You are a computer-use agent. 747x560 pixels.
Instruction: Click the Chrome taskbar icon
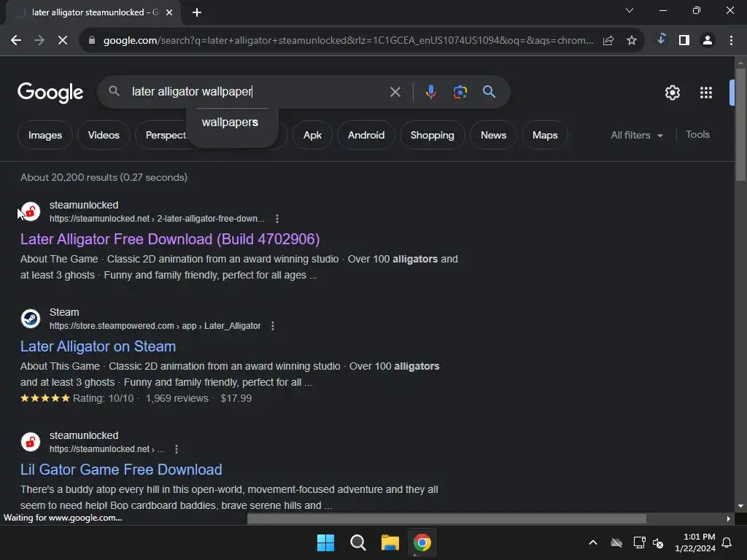click(x=422, y=542)
